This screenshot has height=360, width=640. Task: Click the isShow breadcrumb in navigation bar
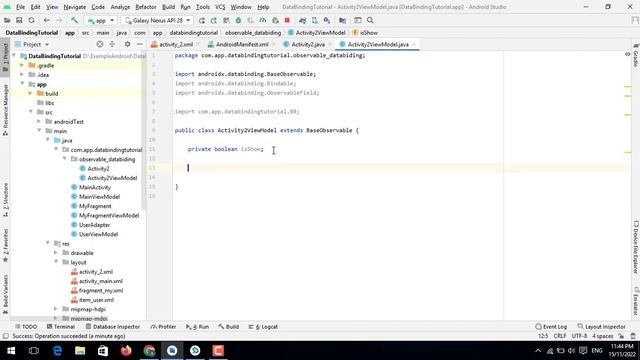(x=365, y=33)
